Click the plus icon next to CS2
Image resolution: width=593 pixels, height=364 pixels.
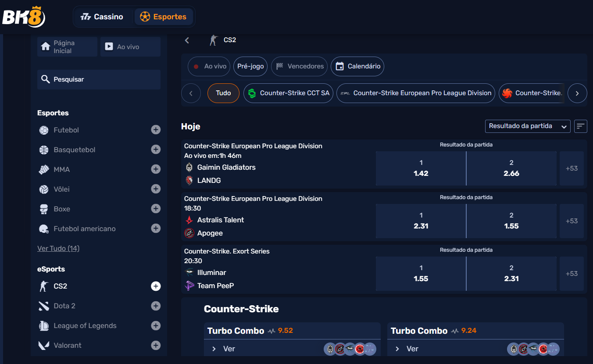coord(156,286)
